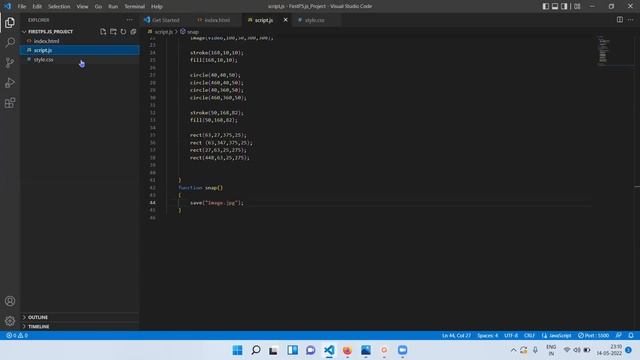This screenshot has width=640, height=360.
Task: Open the Explorer view in activity bar
Action: click(x=10, y=22)
